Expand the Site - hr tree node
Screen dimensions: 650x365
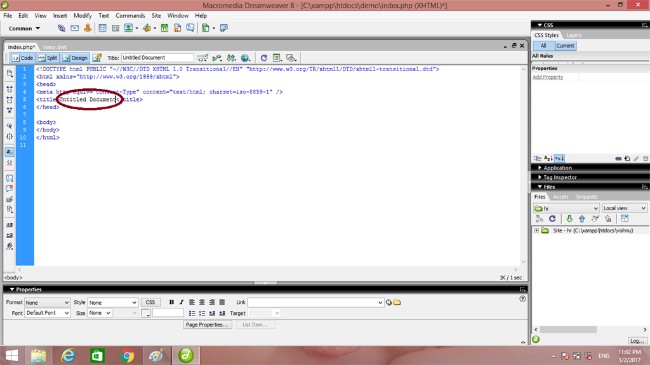click(536, 231)
